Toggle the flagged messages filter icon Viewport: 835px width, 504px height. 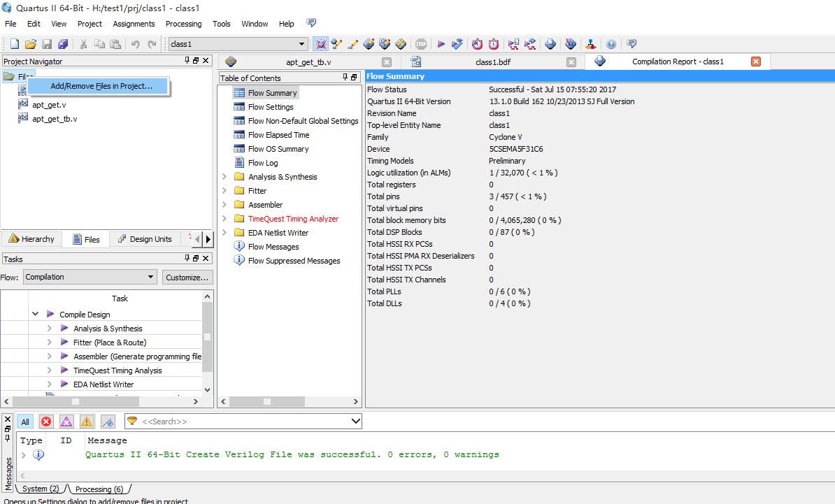(108, 422)
